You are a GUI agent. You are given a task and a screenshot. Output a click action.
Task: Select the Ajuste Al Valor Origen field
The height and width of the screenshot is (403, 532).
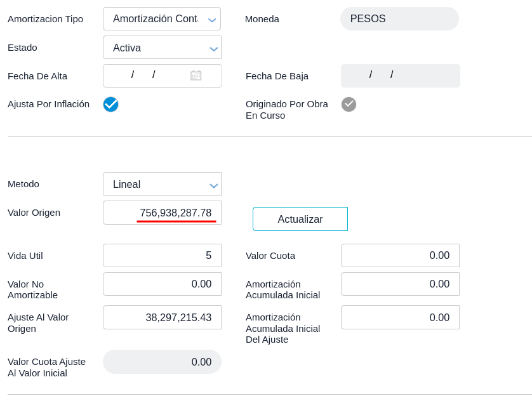point(162,317)
